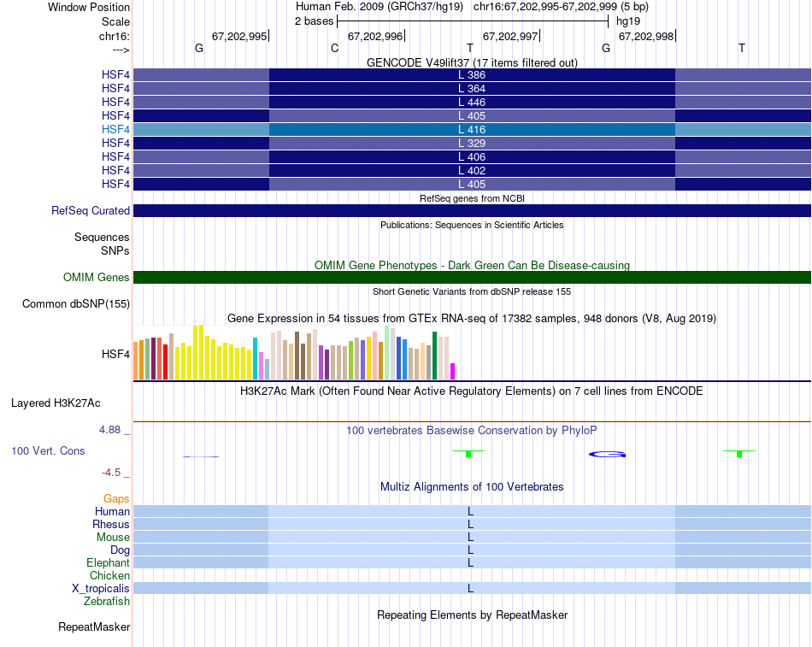Select the HSF4 transcript bar labeled L 364
This screenshot has height=647, width=812.
point(472,89)
